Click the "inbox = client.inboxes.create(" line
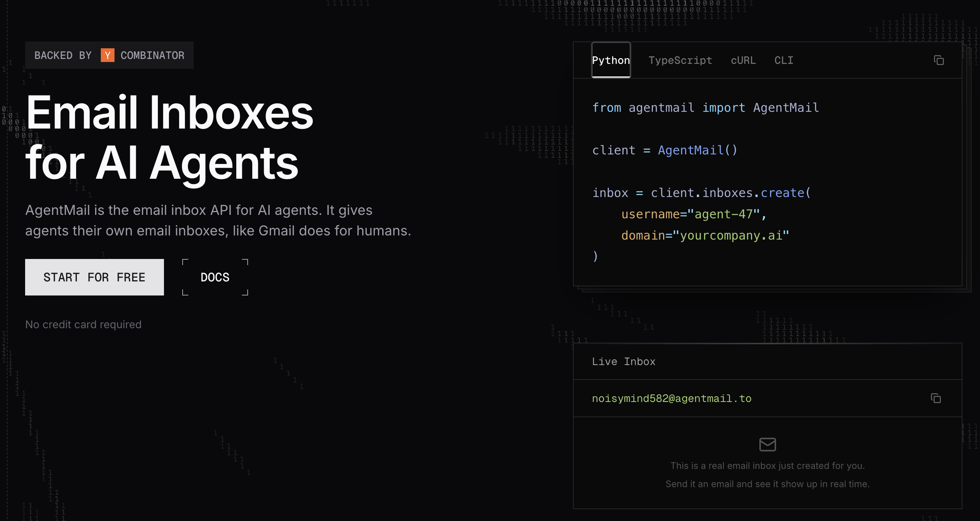 point(702,193)
